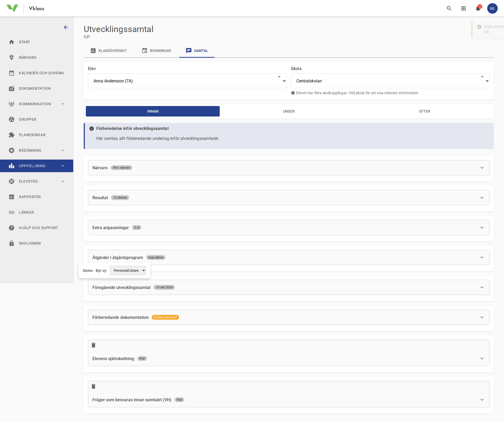Switch to the Klassöversikt tab
Screen dimensions: 504x422
109,51
